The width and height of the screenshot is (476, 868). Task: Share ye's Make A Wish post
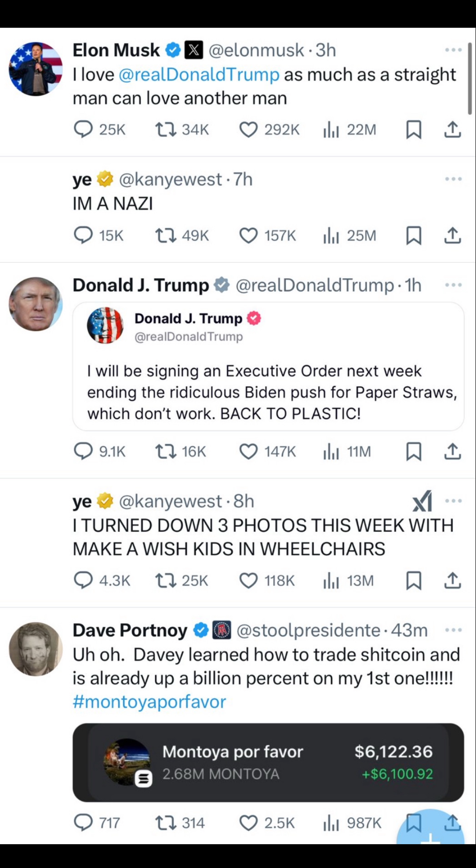click(453, 581)
